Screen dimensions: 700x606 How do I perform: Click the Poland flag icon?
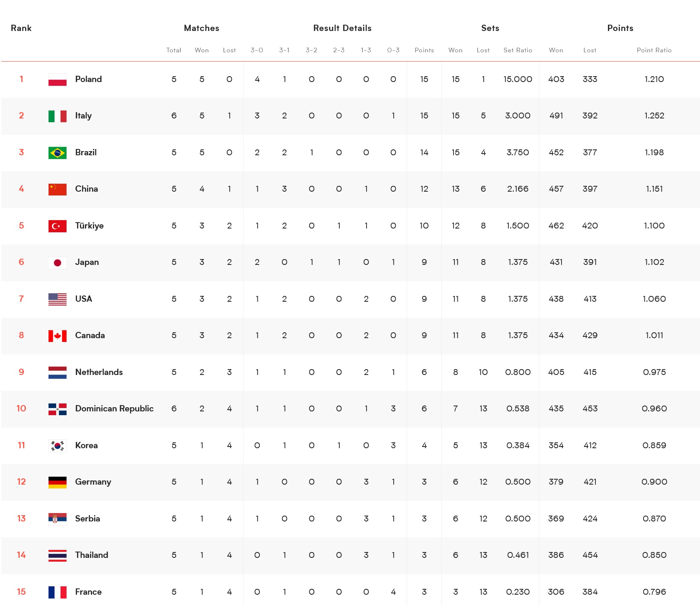pos(57,80)
